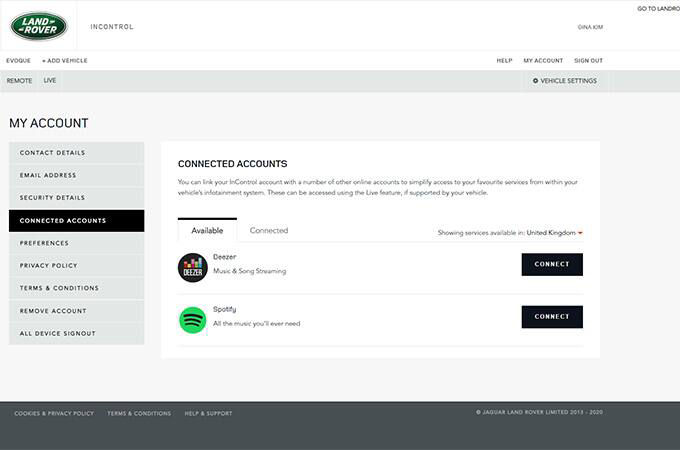Open Contact Details section
This screenshot has width=680, height=450.
(x=76, y=153)
